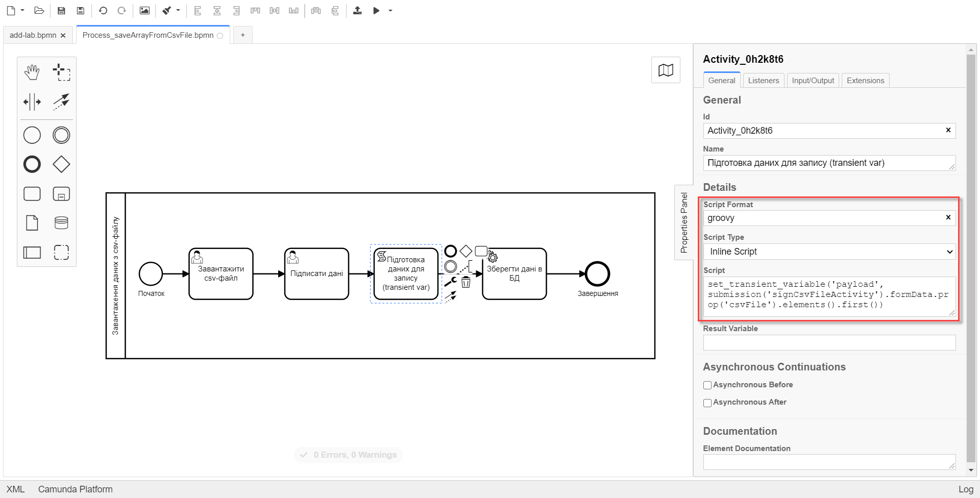Create a start event from the palette
This screenshot has height=498, width=980.
pos(32,135)
